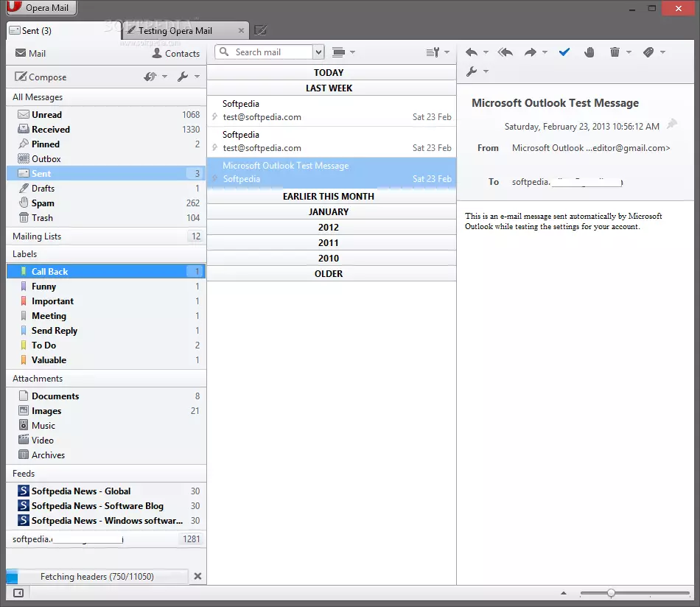The width and height of the screenshot is (700, 607).
Task: Select the Unread messages filter
Action: 46,114
